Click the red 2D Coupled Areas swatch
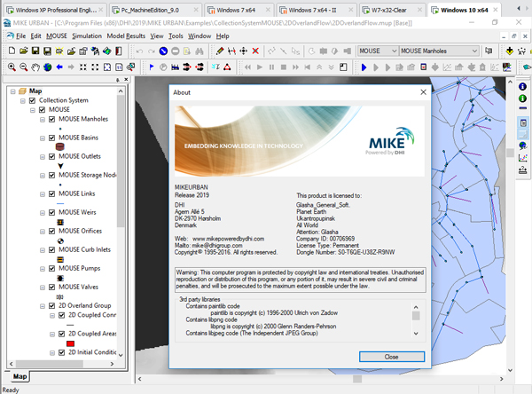The height and width of the screenshot is (394, 532). (x=70, y=342)
